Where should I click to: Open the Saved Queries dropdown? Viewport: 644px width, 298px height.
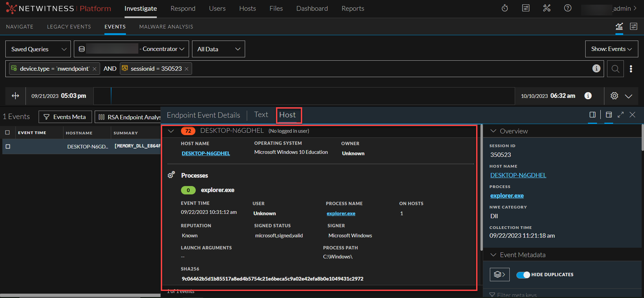(x=38, y=49)
